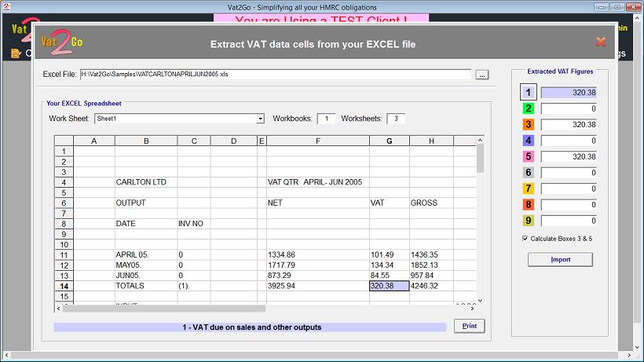The width and height of the screenshot is (644, 362).
Task: Click cell containing 3925.94
Action: click(318, 286)
